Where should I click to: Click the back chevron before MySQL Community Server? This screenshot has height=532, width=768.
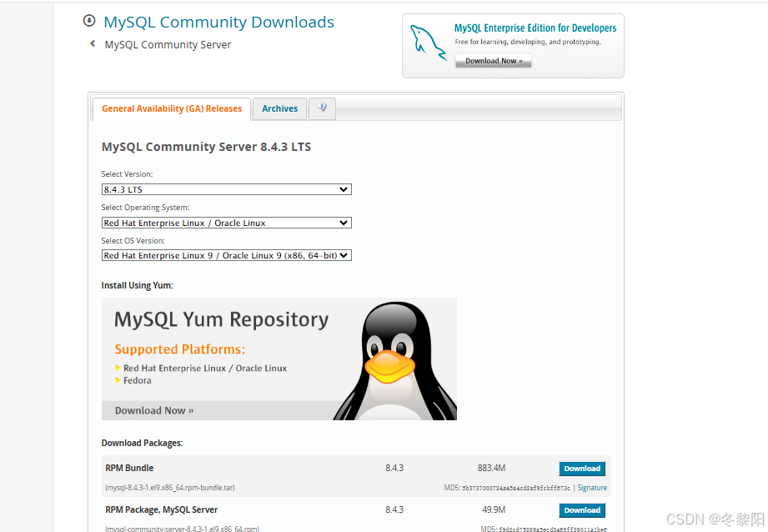coord(93,43)
